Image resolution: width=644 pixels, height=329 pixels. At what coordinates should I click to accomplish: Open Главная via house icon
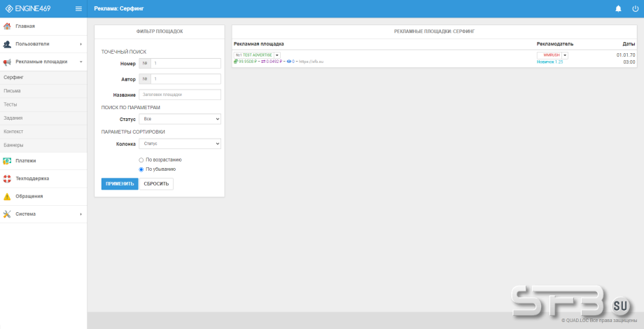coord(7,27)
